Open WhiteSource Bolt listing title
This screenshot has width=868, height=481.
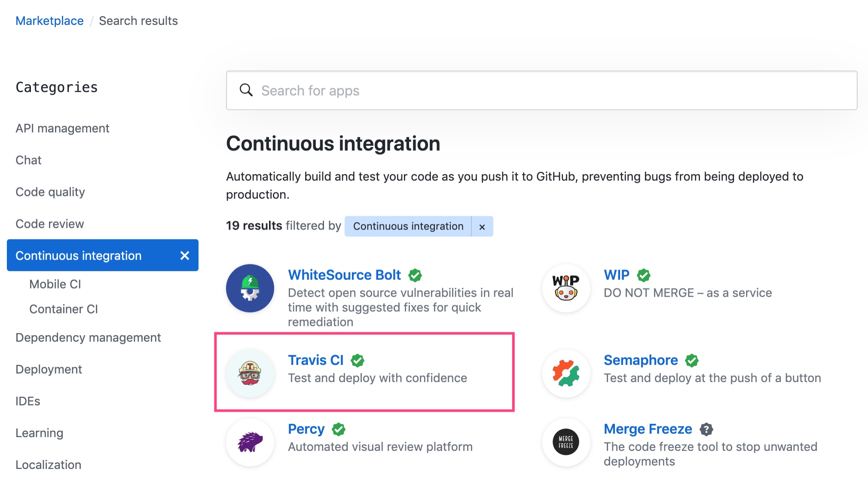coord(344,275)
